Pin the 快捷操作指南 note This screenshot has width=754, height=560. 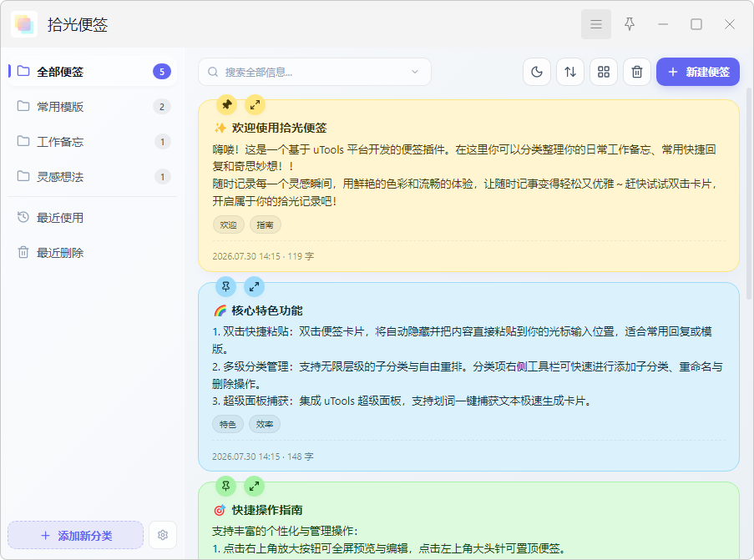225,486
